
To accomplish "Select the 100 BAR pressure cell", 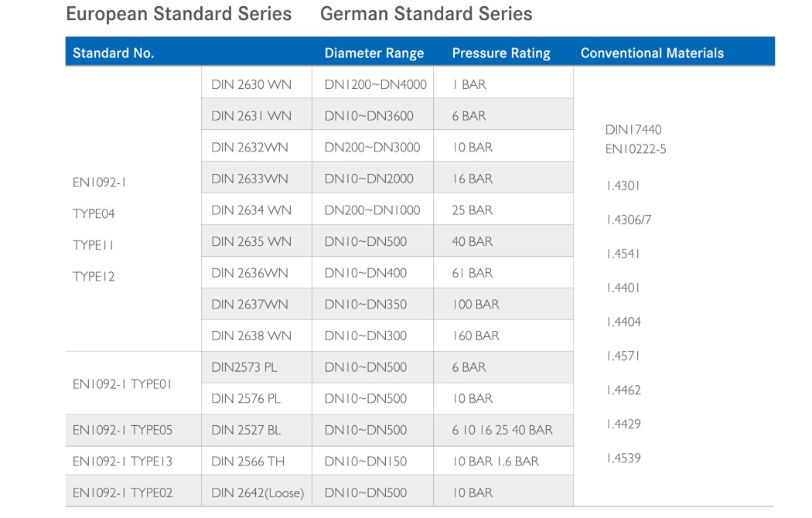I will pyautogui.click(x=476, y=305).
